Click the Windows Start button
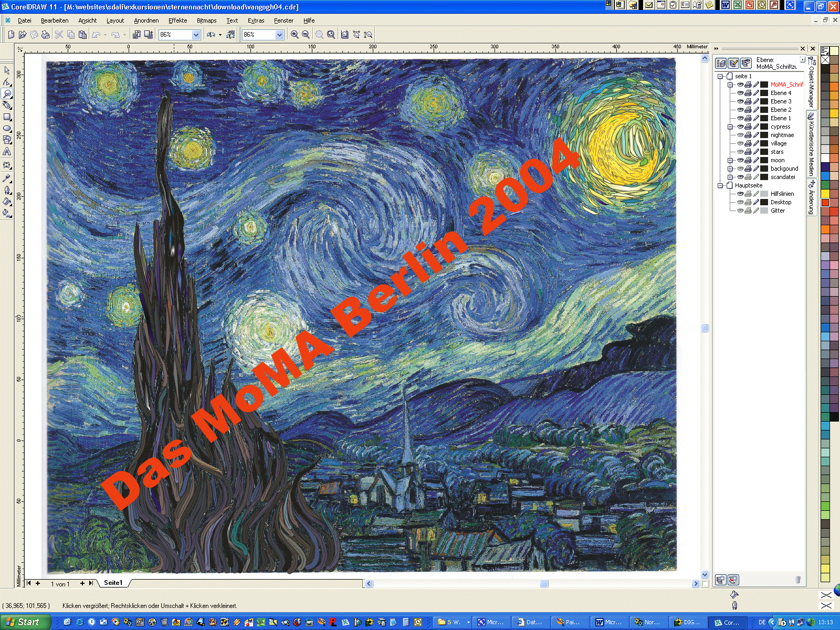 pyautogui.click(x=25, y=622)
